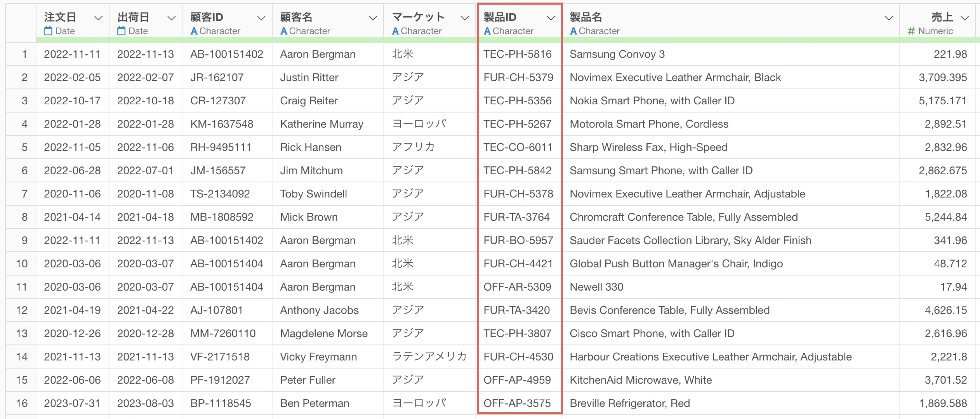This screenshot has width=980, height=419.
Task: Select row number 8
Action: click(24, 217)
